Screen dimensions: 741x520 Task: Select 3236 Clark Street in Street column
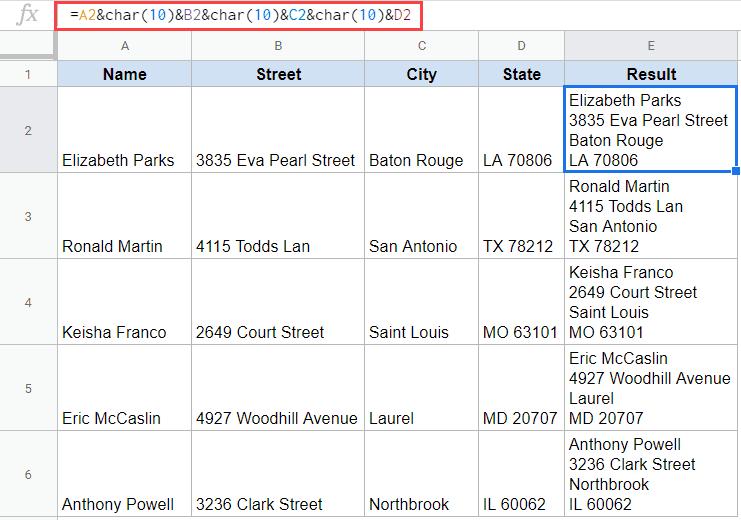point(278,474)
